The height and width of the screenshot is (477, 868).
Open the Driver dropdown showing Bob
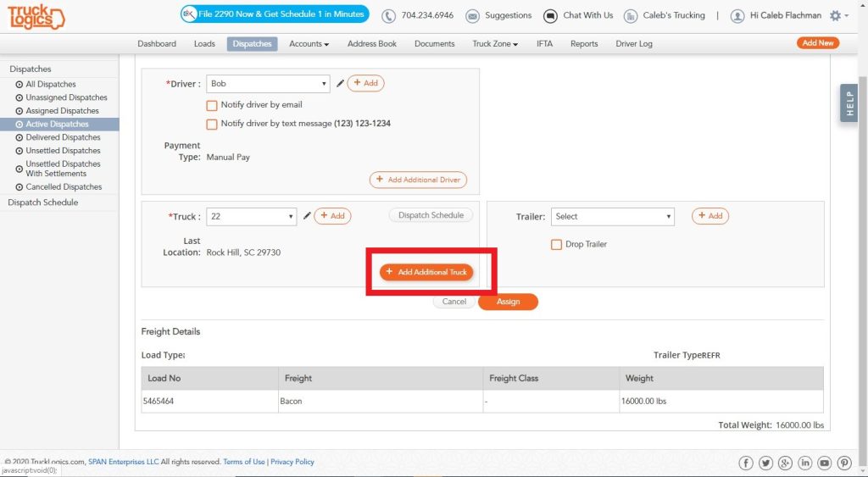click(268, 84)
